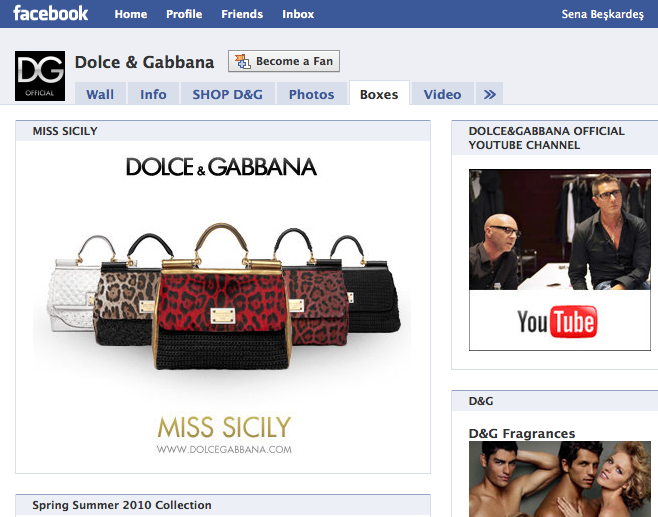Select the Boxes tab
Image resolution: width=658 pixels, height=517 pixels.
coord(379,94)
